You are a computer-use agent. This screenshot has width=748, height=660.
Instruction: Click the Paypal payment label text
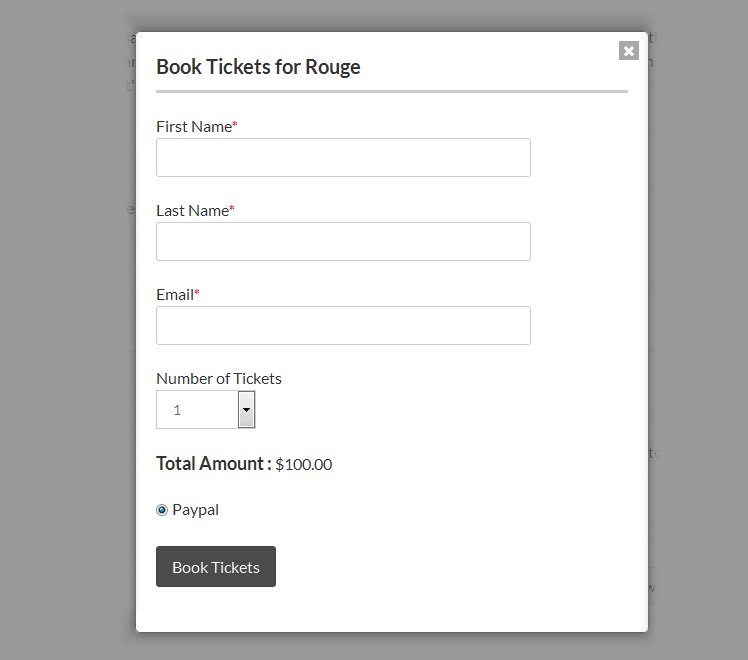(x=195, y=510)
